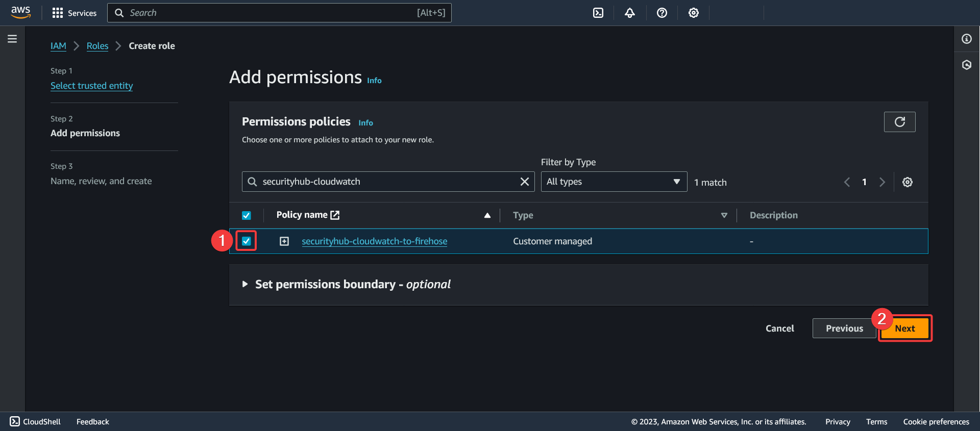The height and width of the screenshot is (431, 980).
Task: Uncheck securityhub-cloudwatch-to-firehose policy checkbox
Action: pyautogui.click(x=247, y=241)
